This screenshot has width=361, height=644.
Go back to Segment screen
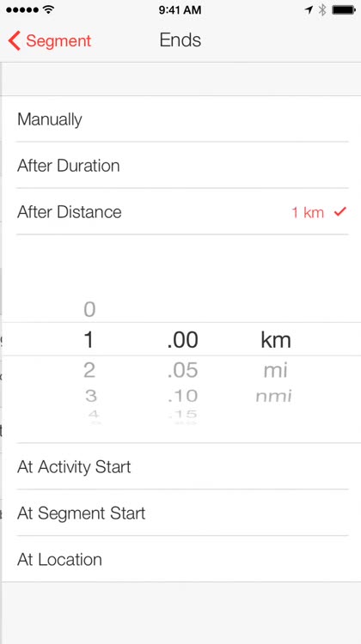coord(50,41)
